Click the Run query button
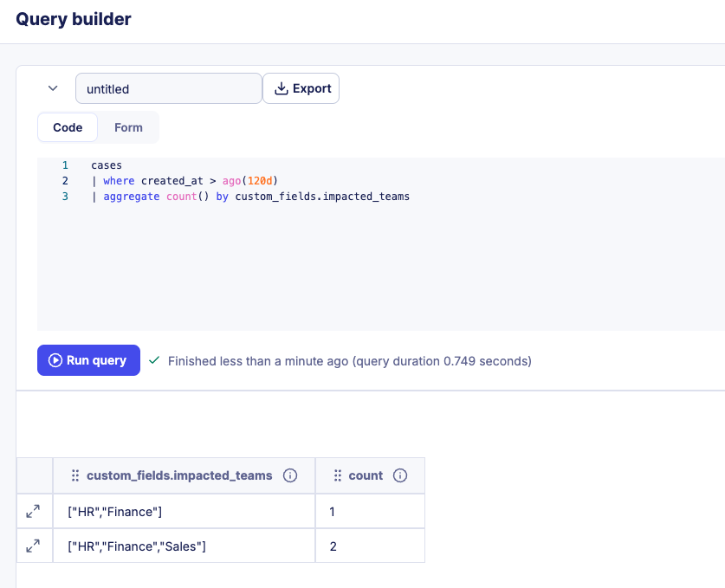This screenshot has width=725, height=588. point(88,360)
